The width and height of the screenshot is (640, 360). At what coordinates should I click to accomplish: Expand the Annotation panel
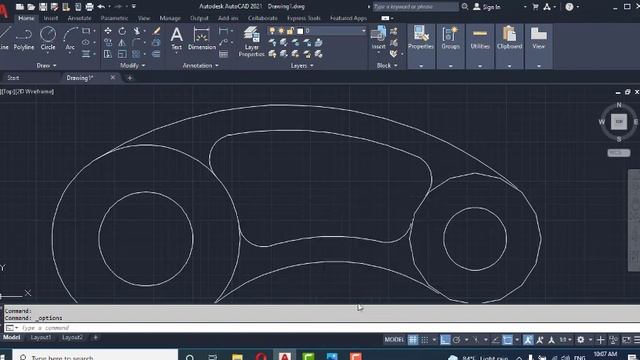(200, 65)
